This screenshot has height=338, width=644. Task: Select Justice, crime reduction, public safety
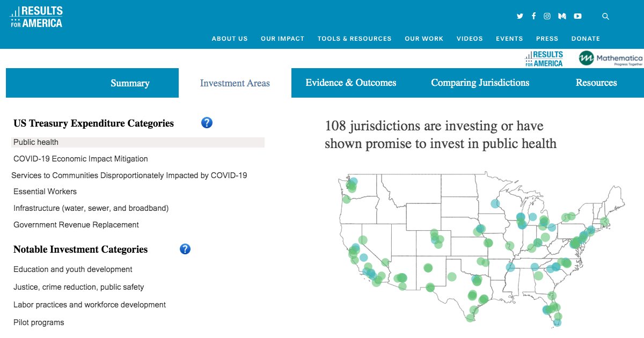pyautogui.click(x=79, y=287)
